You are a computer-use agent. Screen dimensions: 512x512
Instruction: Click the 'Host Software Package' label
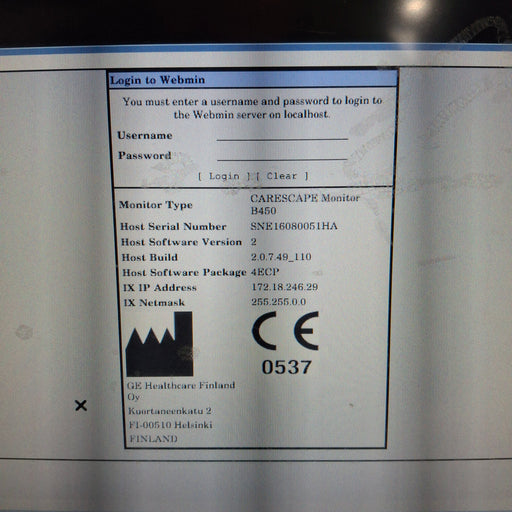[184, 272]
